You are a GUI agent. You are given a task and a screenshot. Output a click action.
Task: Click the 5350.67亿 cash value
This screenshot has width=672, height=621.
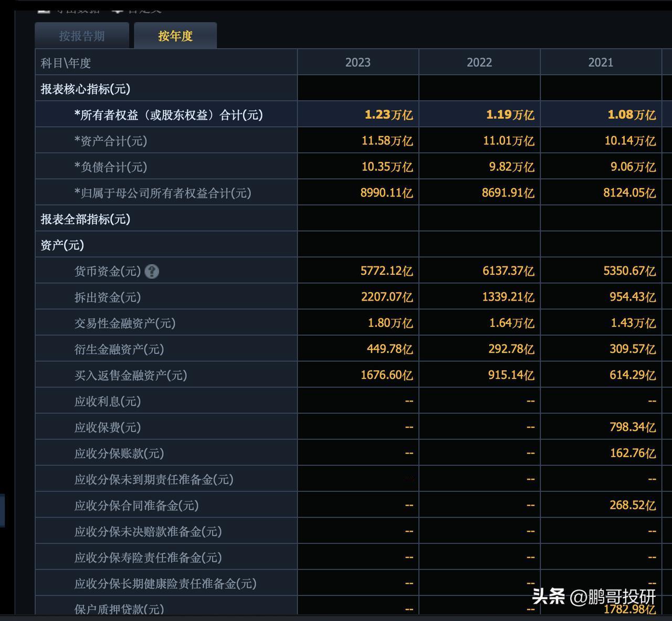click(x=629, y=271)
